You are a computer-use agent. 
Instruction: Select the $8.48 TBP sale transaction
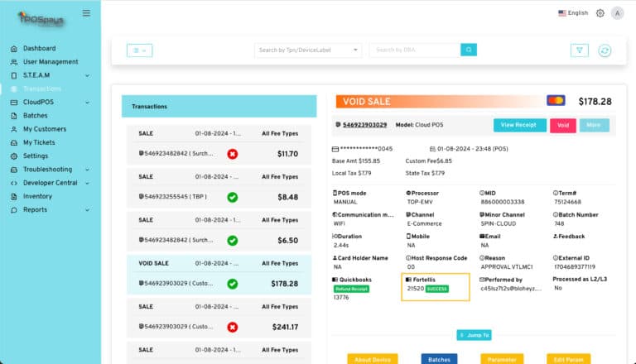point(219,188)
